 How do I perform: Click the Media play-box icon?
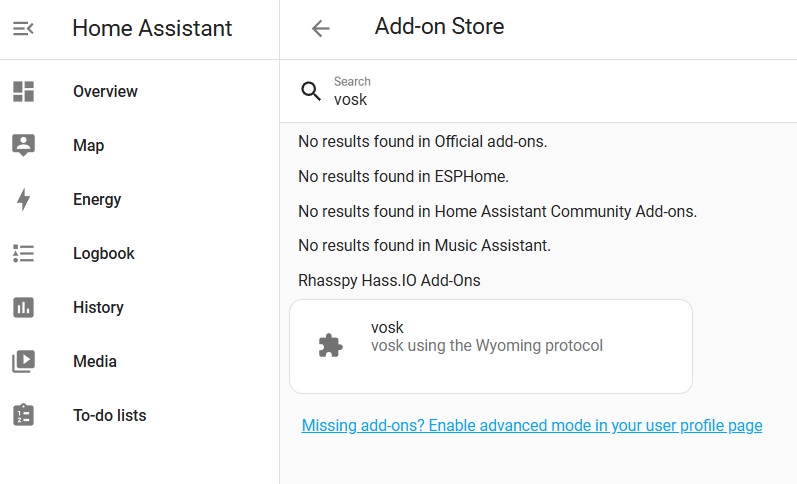(x=23, y=361)
